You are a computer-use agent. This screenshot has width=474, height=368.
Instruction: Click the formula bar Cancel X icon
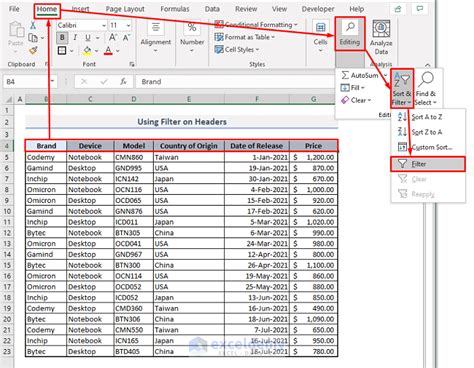(84, 82)
